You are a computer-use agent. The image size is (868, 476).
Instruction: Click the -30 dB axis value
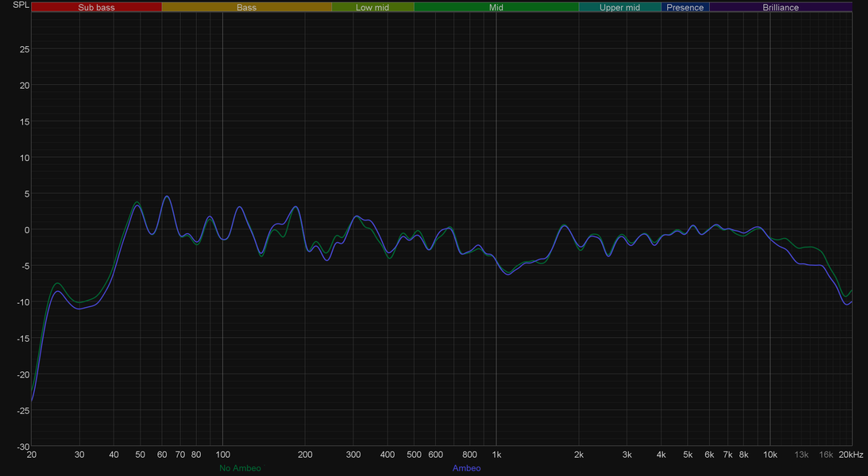coord(23,447)
